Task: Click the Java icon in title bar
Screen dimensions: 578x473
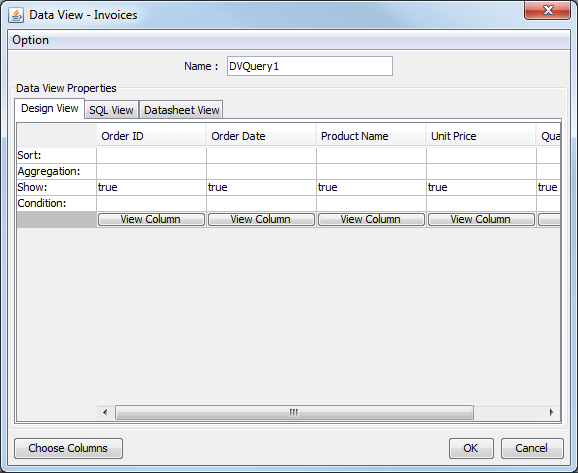Action: 16,15
